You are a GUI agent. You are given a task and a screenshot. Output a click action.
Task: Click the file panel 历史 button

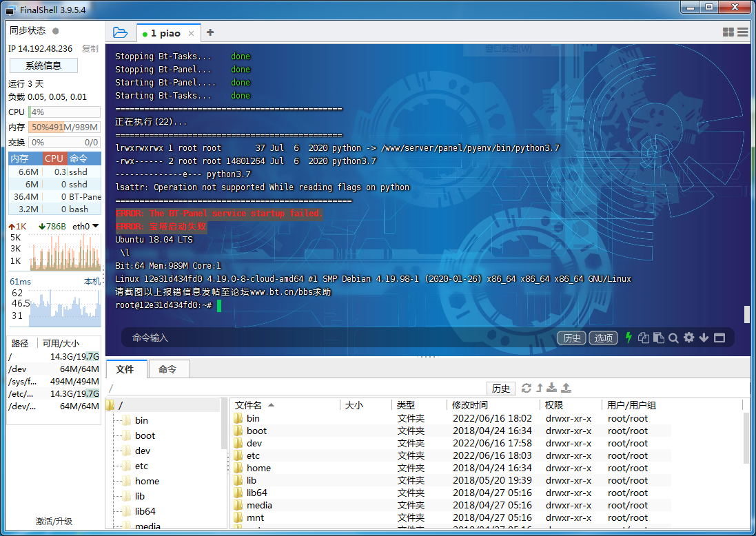click(501, 388)
